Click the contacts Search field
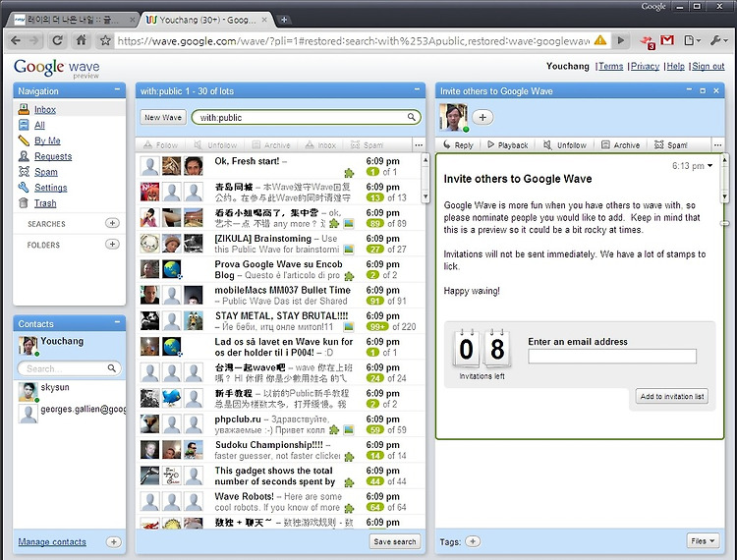 pyautogui.click(x=69, y=368)
